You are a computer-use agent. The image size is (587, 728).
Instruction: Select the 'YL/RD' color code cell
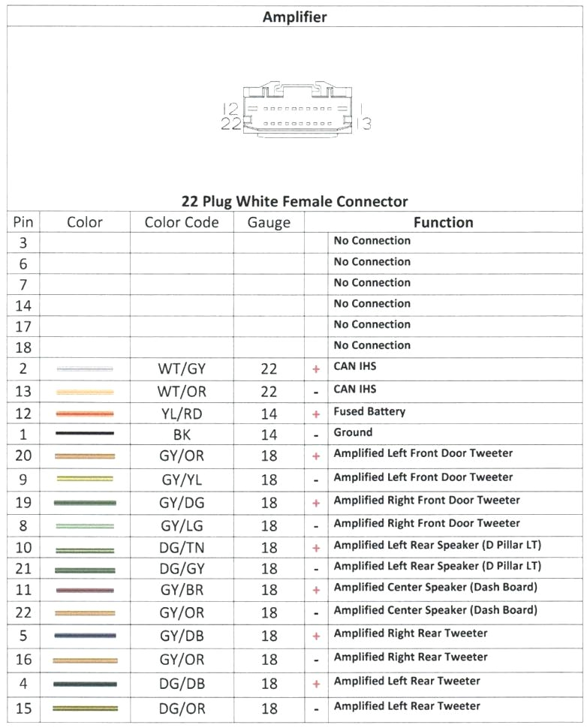182,414
